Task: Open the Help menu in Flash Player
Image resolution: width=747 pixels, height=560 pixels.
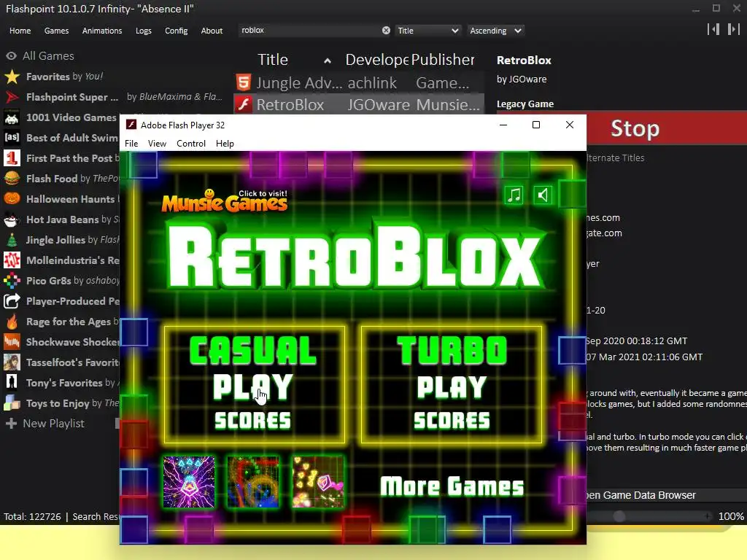Action: (x=225, y=144)
